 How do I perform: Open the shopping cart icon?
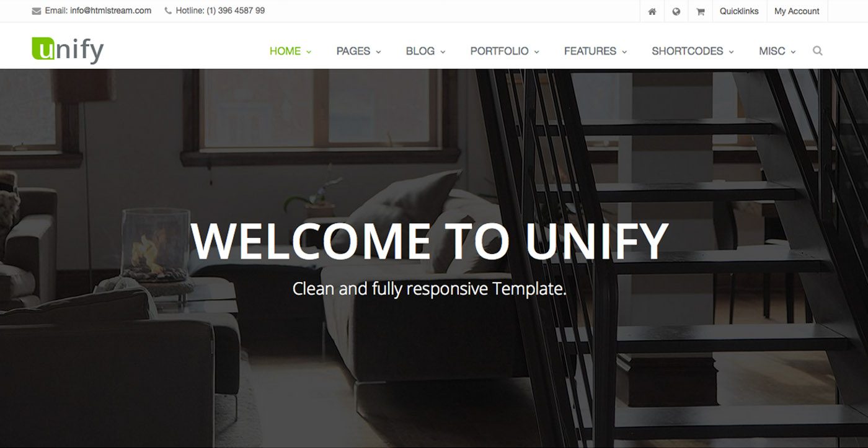pyautogui.click(x=700, y=11)
